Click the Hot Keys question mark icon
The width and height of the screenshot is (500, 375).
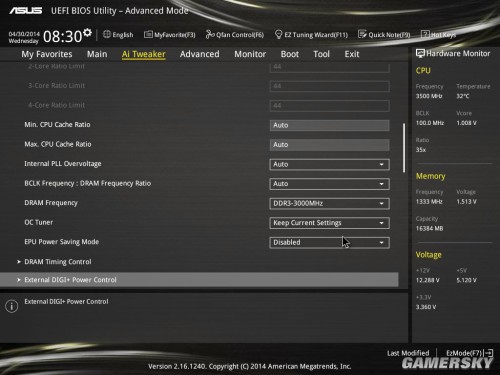coord(425,34)
